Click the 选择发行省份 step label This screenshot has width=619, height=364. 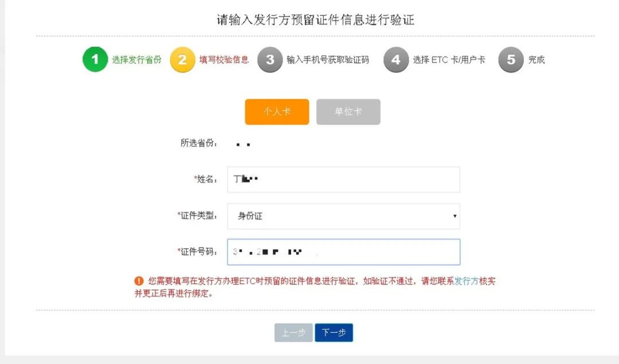pyautogui.click(x=136, y=60)
